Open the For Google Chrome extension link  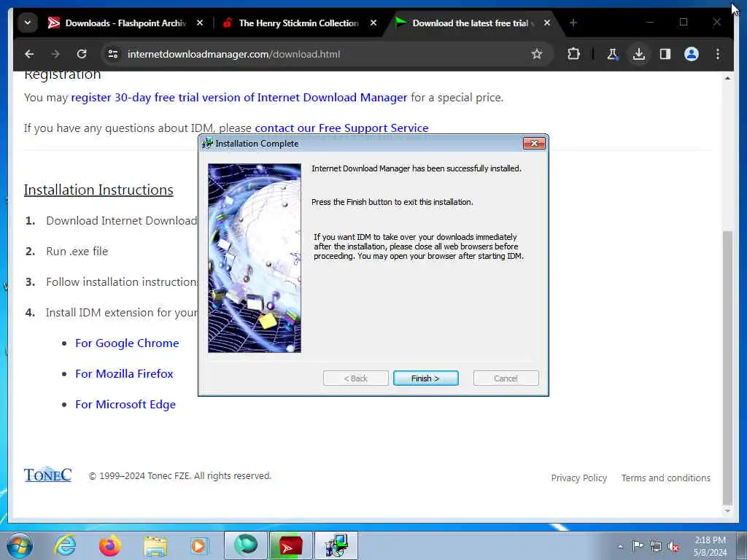(127, 343)
